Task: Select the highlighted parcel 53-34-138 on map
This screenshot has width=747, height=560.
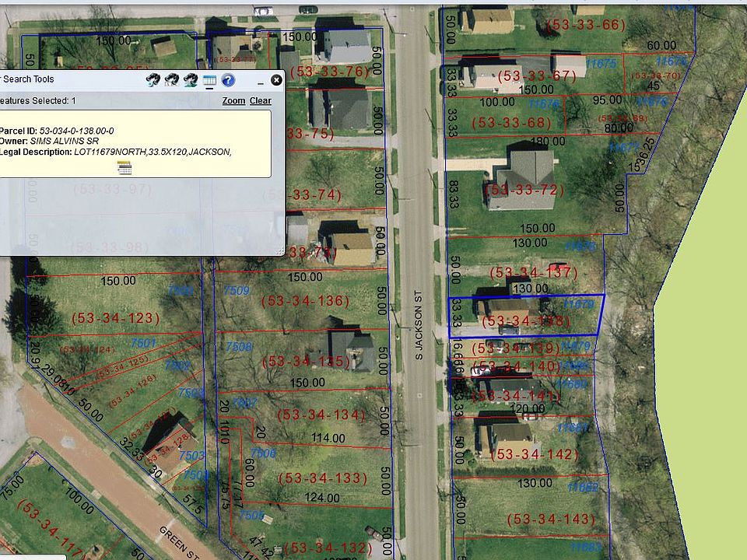Action: coord(525,321)
